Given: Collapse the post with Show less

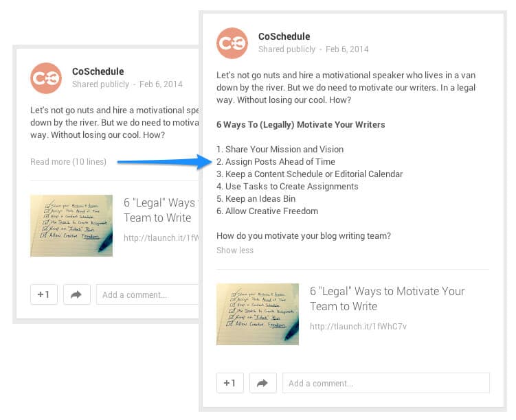Looking at the screenshot, I should tap(235, 250).
